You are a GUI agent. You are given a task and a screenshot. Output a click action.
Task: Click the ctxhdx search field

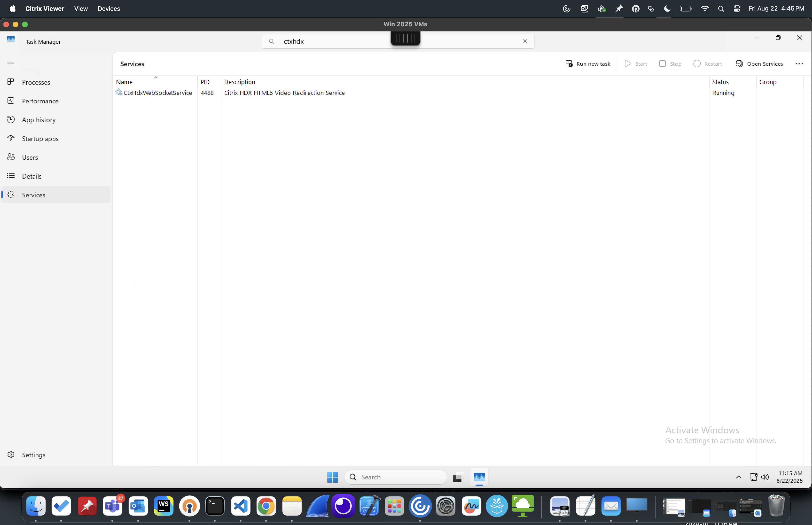point(398,41)
